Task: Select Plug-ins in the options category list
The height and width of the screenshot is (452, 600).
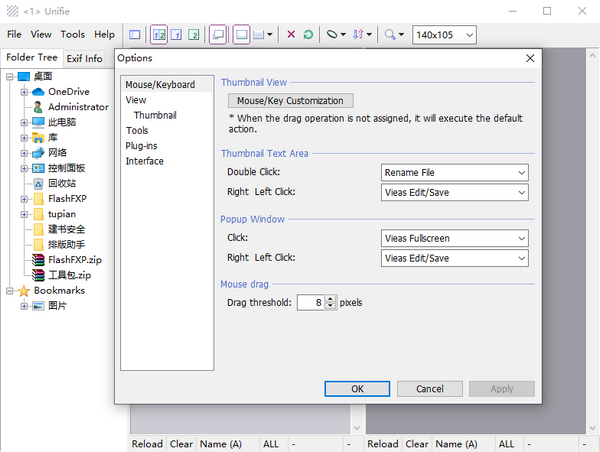Action: (x=142, y=146)
